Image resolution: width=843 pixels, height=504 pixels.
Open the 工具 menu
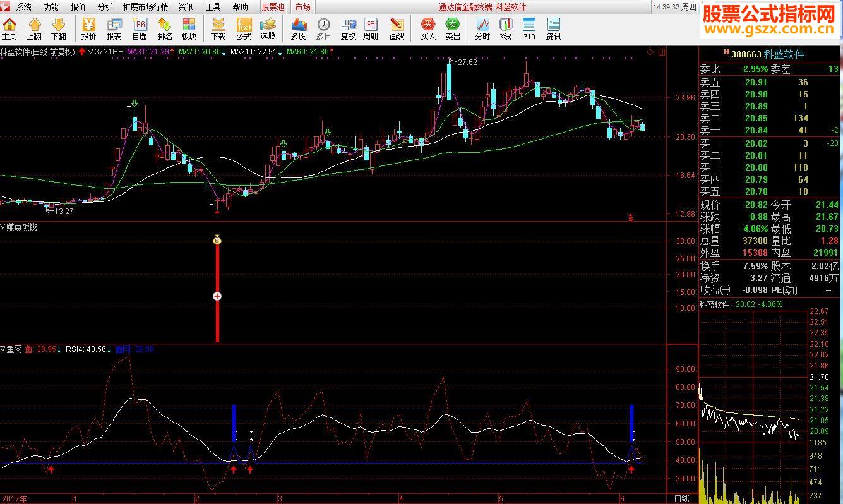point(213,7)
